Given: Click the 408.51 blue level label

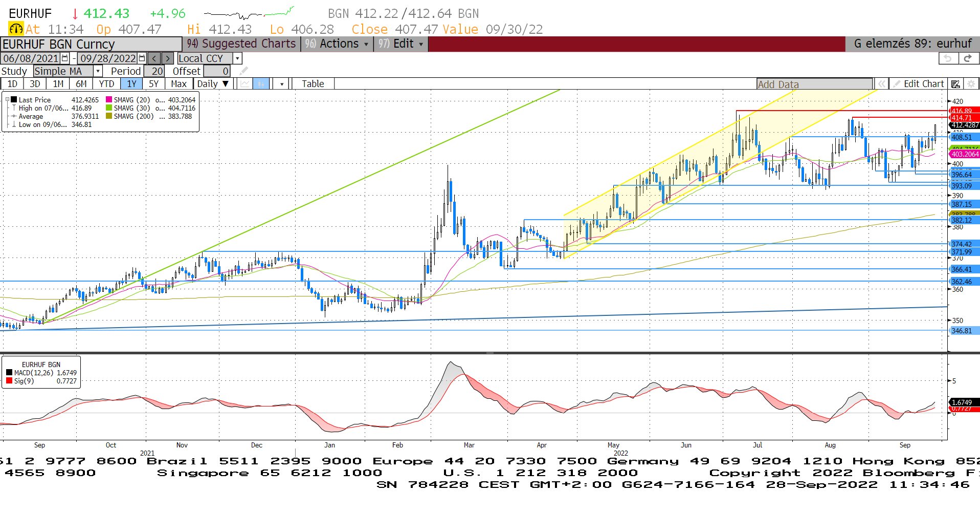Looking at the screenshot, I should click(x=965, y=137).
